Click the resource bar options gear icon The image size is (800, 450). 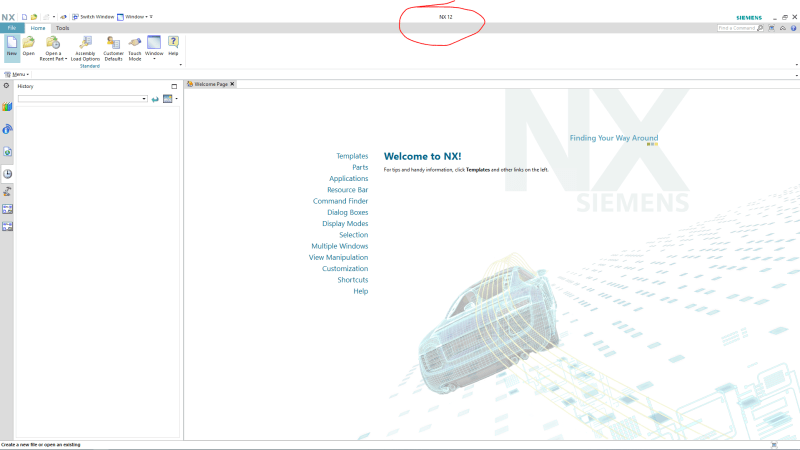coord(7,86)
